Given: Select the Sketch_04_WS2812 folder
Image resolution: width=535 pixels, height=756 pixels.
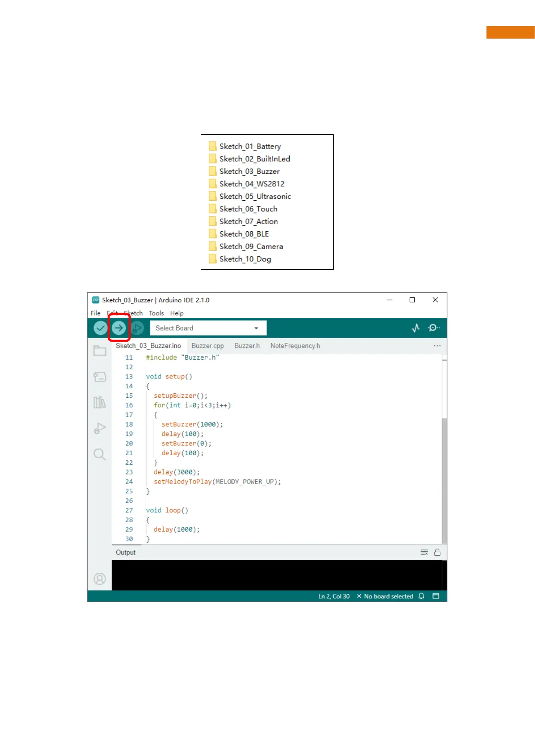Looking at the screenshot, I should point(247,184).
